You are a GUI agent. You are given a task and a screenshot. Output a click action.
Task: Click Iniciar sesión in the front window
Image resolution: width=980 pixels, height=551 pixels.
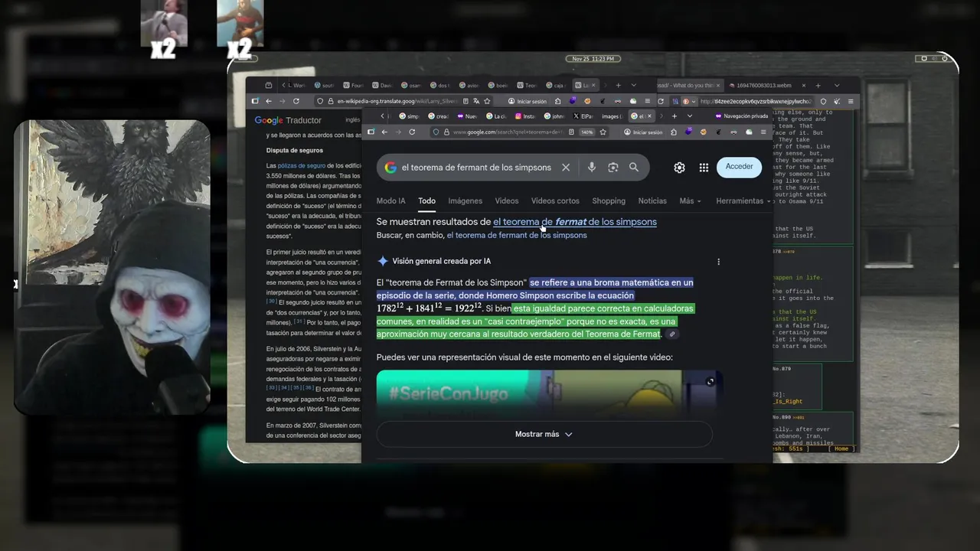pyautogui.click(x=644, y=132)
